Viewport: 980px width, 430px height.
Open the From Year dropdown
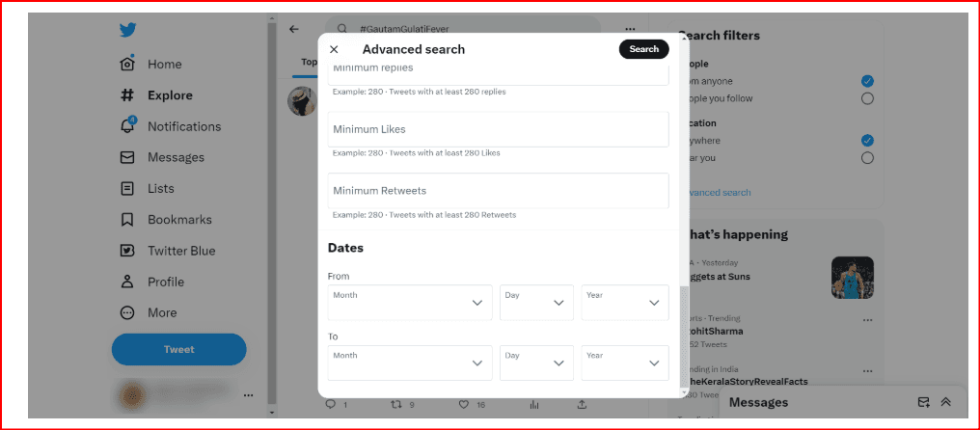625,303
